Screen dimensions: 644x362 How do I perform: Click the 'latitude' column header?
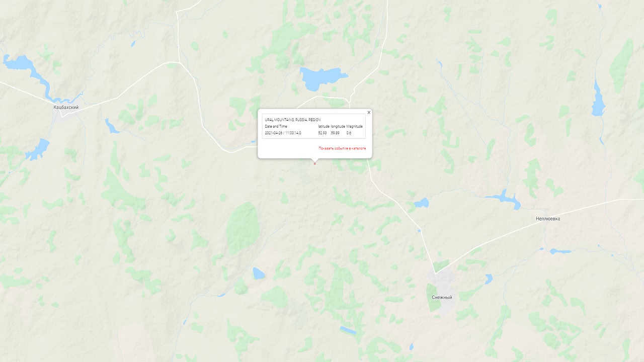(324, 126)
